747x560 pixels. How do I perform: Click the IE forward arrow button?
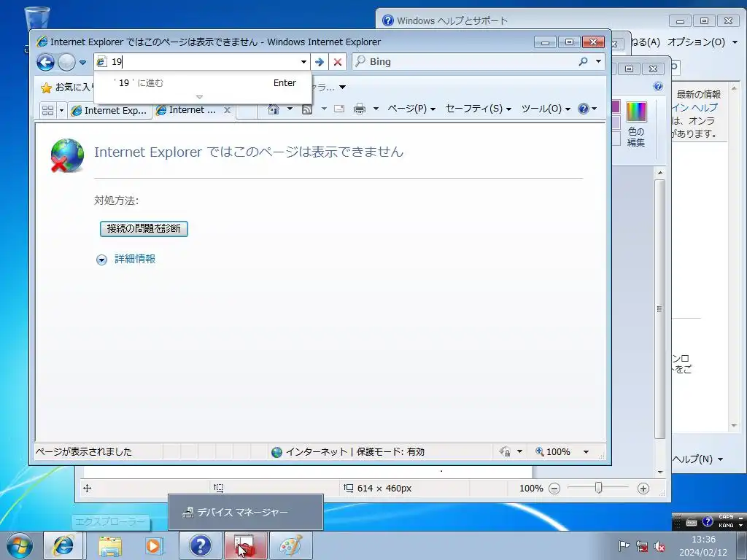point(66,62)
